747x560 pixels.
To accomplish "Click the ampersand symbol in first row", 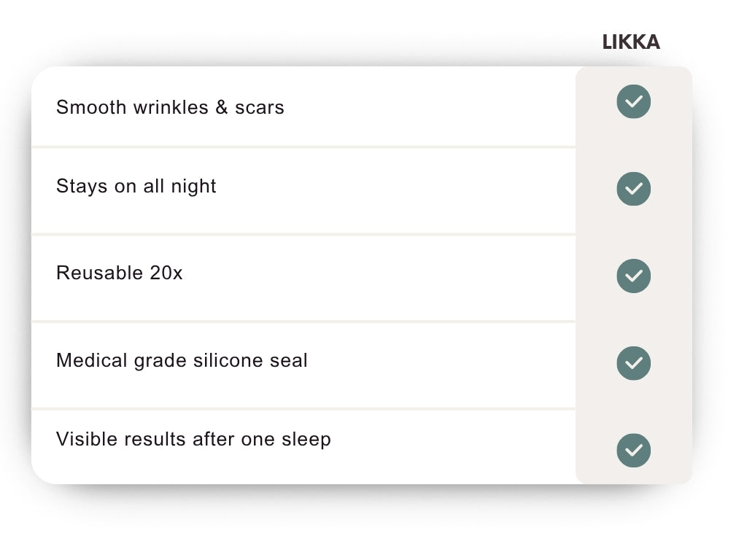I will (222, 107).
